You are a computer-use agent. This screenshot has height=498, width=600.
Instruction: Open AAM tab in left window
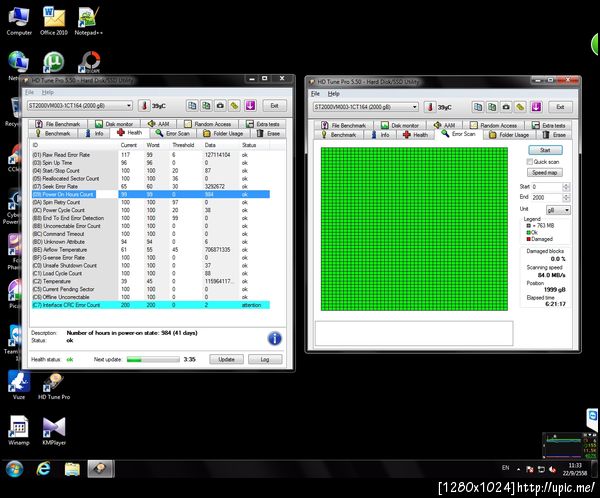point(158,124)
